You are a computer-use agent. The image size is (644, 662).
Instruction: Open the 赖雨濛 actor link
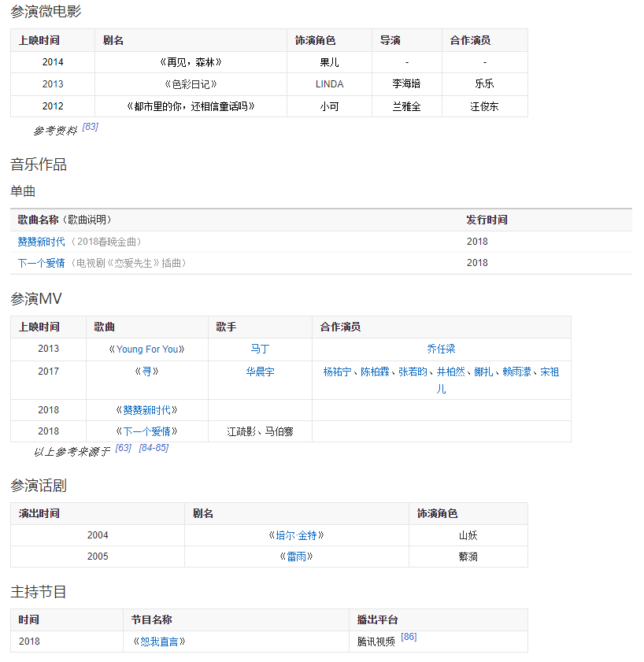[517, 372]
